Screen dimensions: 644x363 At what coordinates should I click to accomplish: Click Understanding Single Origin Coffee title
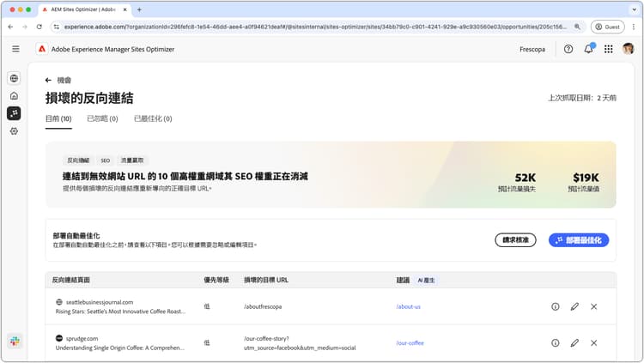(120, 348)
